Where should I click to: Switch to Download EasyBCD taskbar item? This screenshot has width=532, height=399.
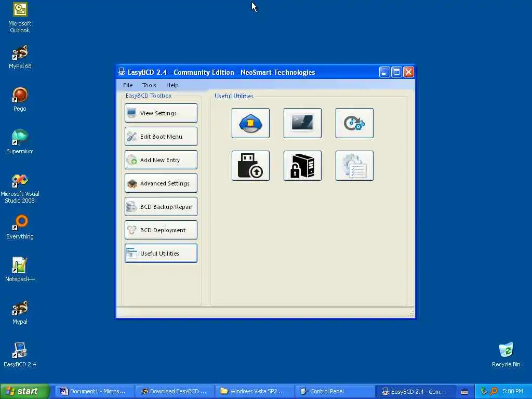[175, 391]
